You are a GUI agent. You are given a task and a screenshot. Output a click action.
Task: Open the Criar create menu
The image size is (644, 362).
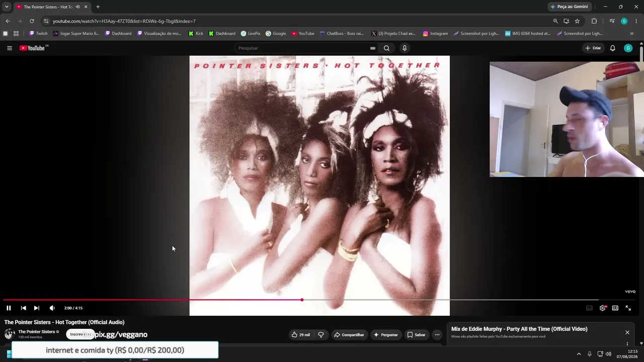(593, 48)
